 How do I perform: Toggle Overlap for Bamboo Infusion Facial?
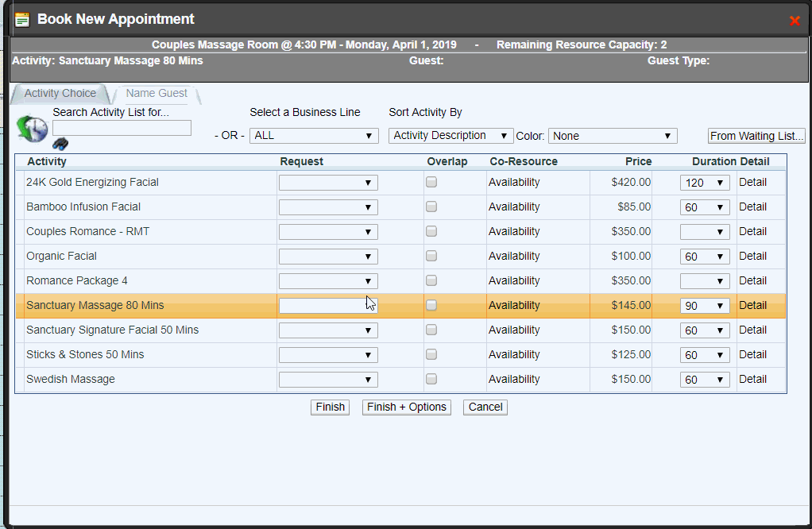[431, 207]
